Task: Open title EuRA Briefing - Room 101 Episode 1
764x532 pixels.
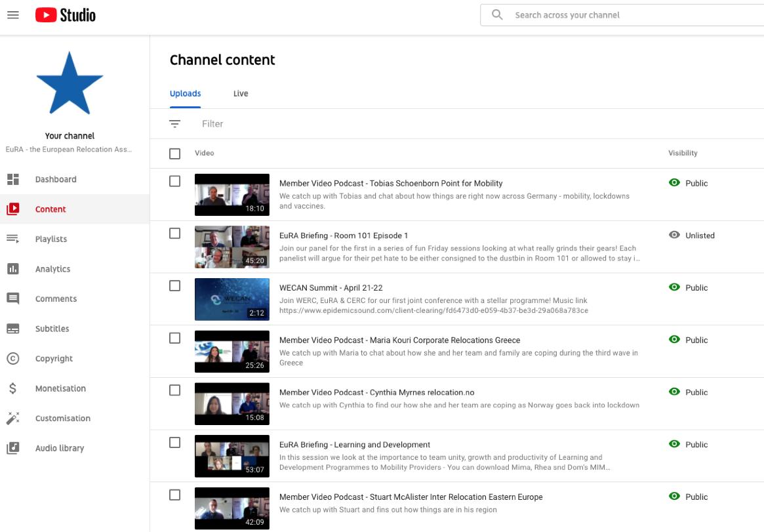Action: click(344, 235)
